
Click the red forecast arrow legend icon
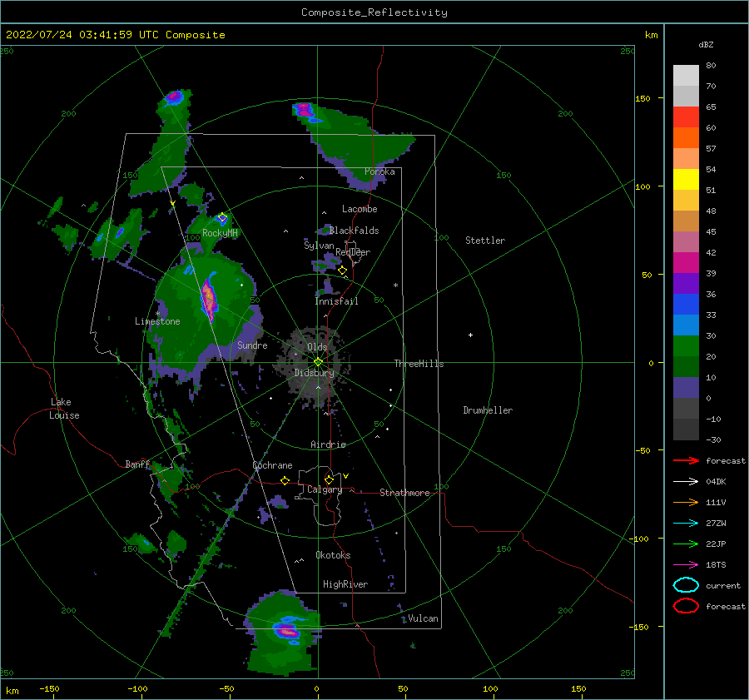[x=686, y=460]
